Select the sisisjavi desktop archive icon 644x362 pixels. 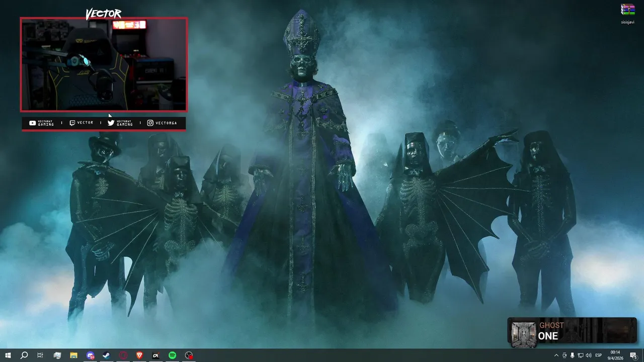coord(627,14)
